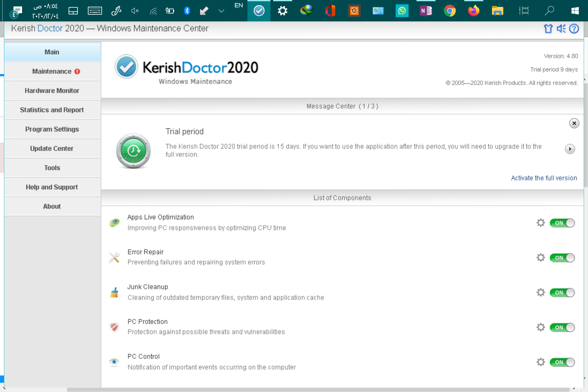Toggle PC Control ON switch
Image resolution: width=588 pixels, height=392 pixels.
[x=562, y=362]
